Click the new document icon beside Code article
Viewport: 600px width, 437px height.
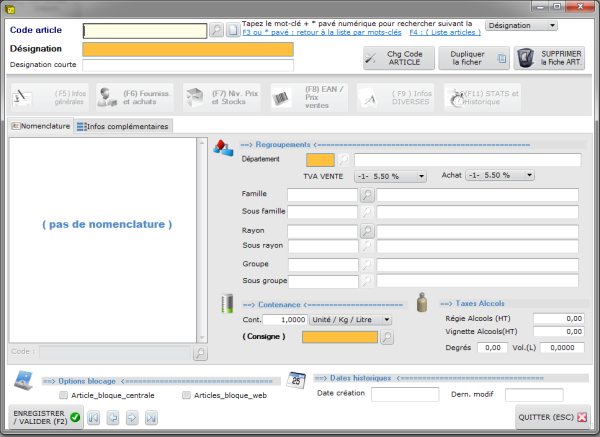pos(233,31)
